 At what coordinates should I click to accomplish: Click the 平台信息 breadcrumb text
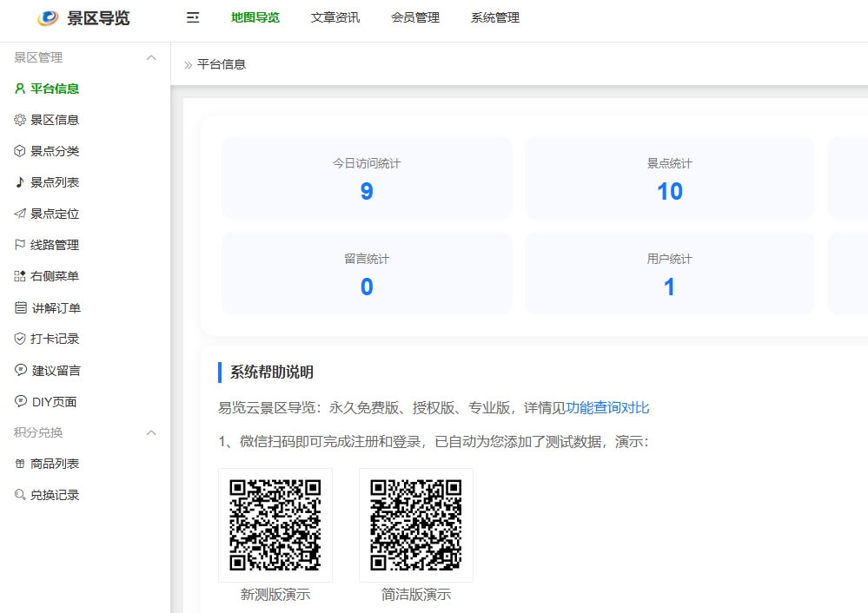coord(222,65)
